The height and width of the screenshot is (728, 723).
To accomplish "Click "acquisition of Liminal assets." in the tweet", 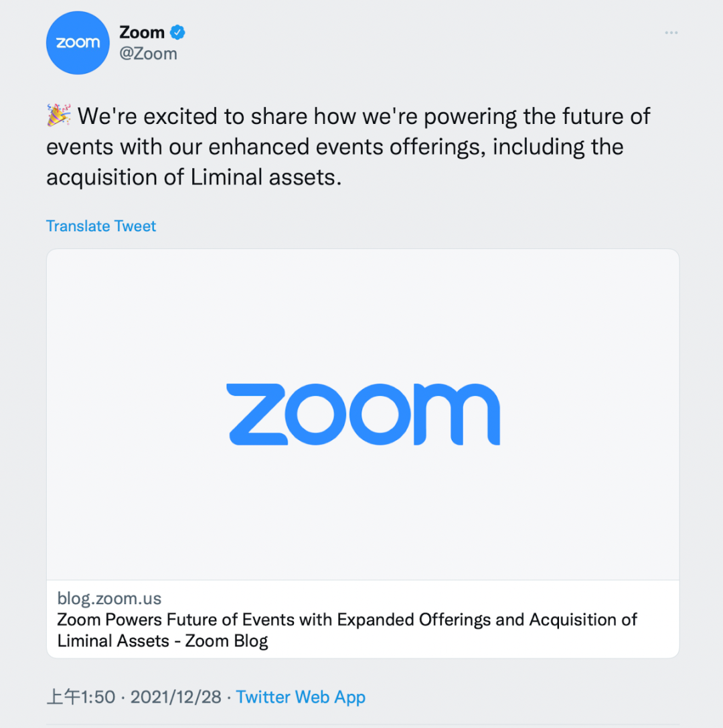I will click(193, 177).
